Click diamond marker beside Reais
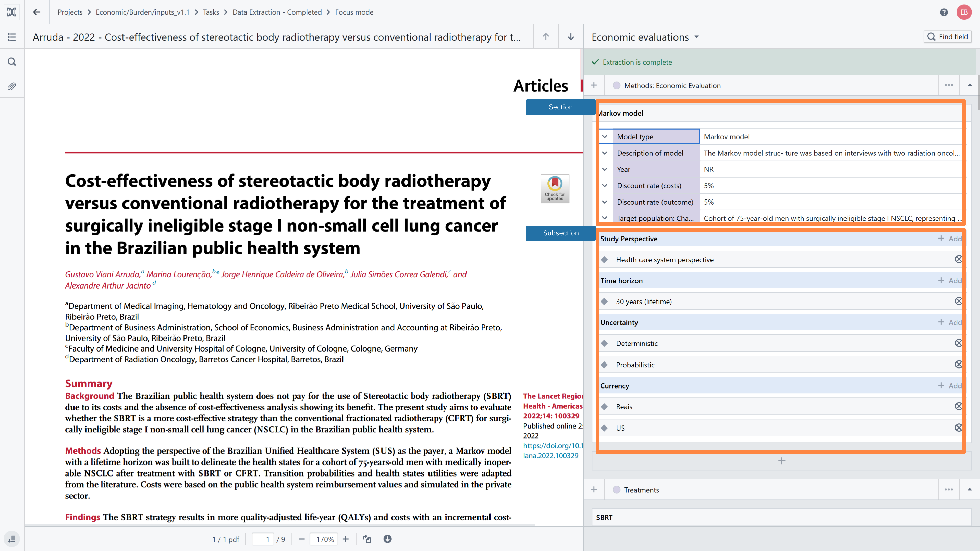This screenshot has height=551, width=980. click(x=605, y=407)
